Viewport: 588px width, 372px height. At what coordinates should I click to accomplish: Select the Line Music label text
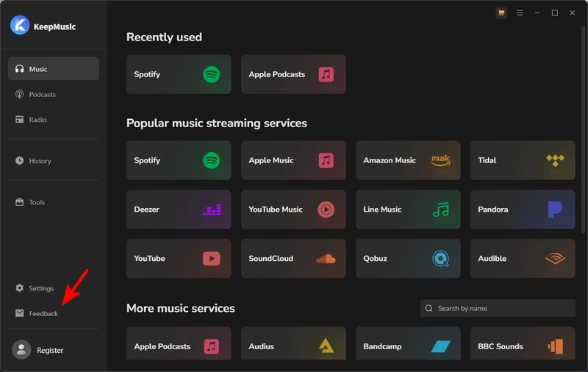tap(382, 210)
